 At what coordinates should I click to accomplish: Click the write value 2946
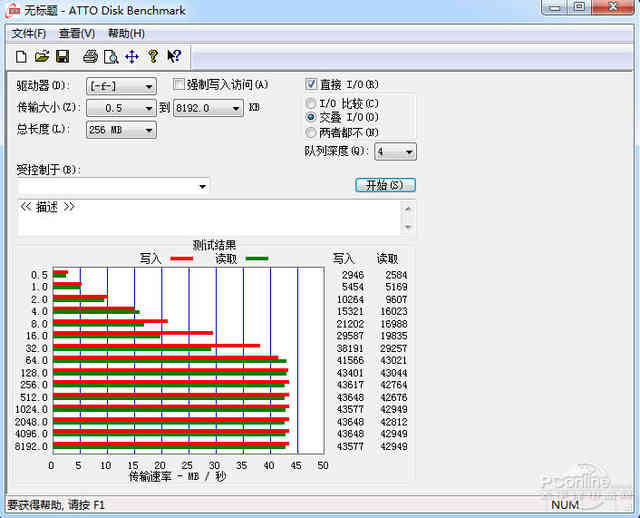353,275
